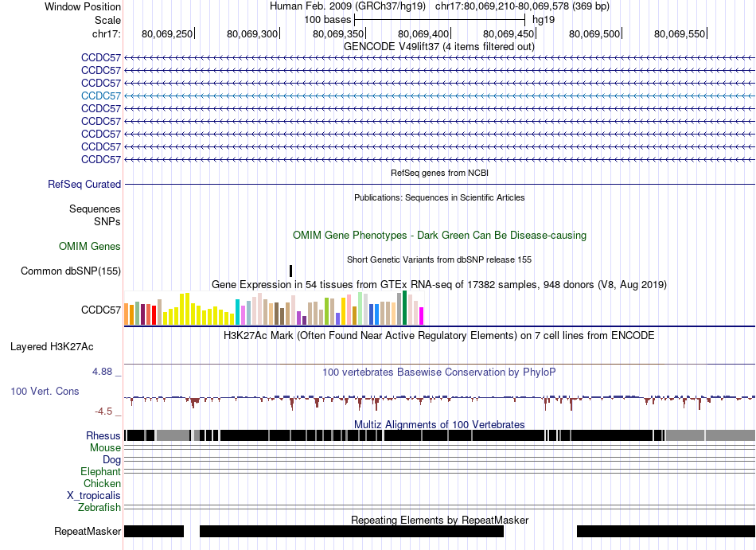
Task: Click the 4.88 upper scale value
Action: 102,372
